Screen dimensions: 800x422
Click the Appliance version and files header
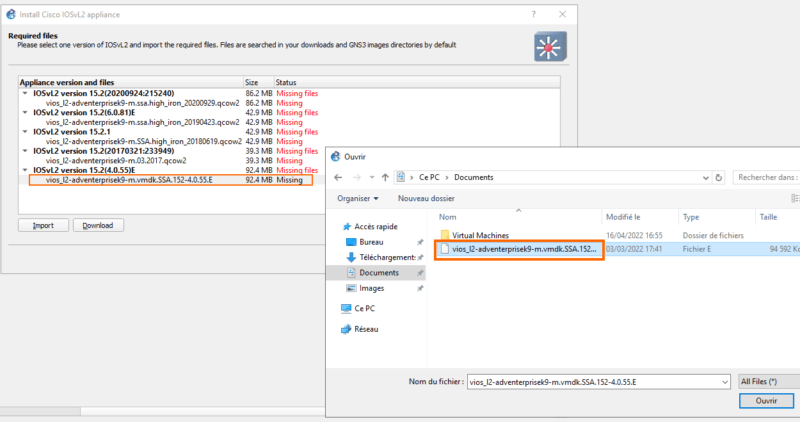[x=131, y=82]
